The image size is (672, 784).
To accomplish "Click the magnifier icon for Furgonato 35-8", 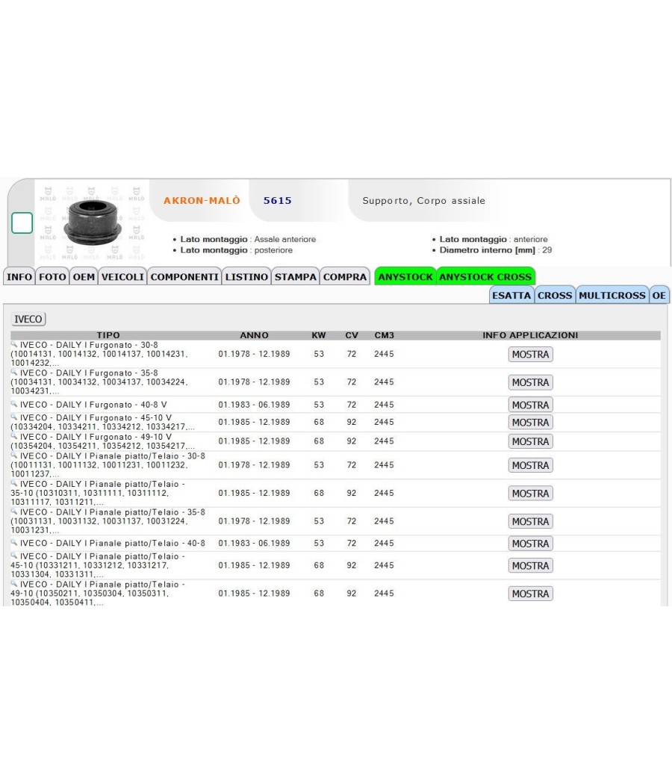I will [x=14, y=372].
